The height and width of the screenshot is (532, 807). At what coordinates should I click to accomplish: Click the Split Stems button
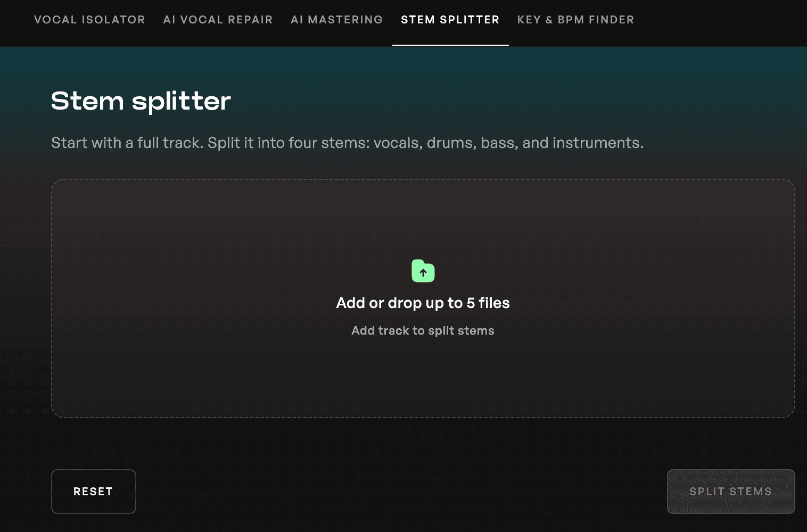(731, 492)
